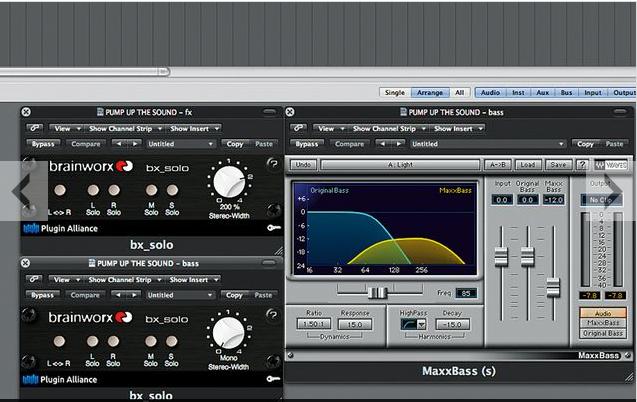The height and width of the screenshot is (402, 637).
Task: Open Untitled preset dropdown in MaxxBass window
Action: pos(488,144)
